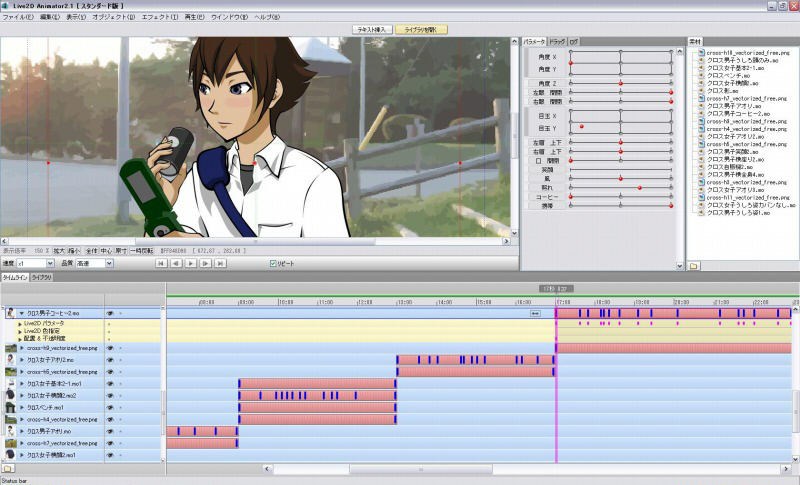This screenshot has width=800, height=485.
Task: Expand Live2D 色指定 sub-track
Action: pos(20,331)
